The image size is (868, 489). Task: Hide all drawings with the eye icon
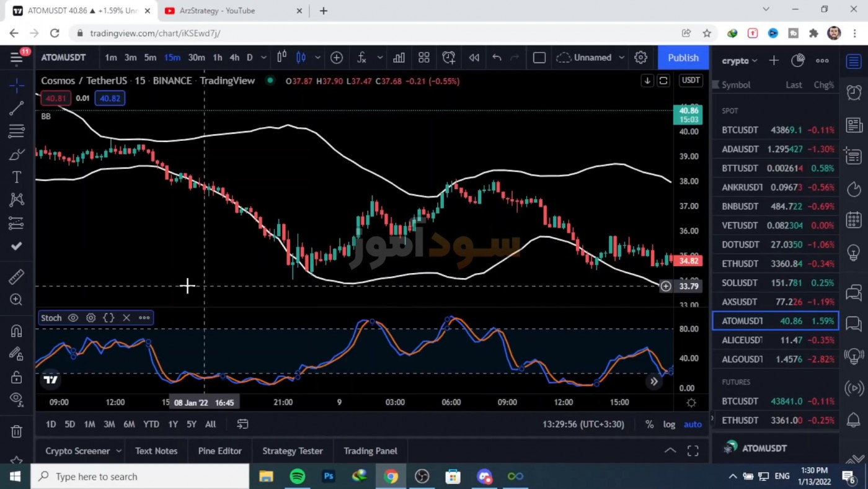click(x=17, y=399)
